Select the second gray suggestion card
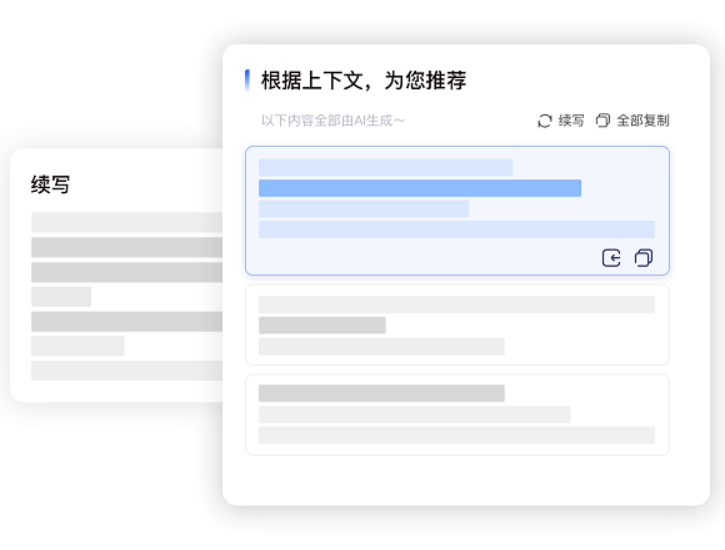 [x=457, y=325]
